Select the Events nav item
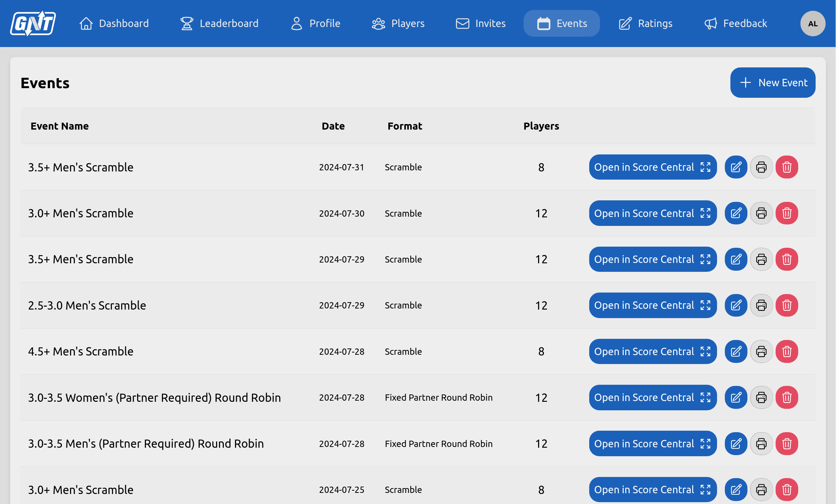The height and width of the screenshot is (504, 836). [562, 23]
